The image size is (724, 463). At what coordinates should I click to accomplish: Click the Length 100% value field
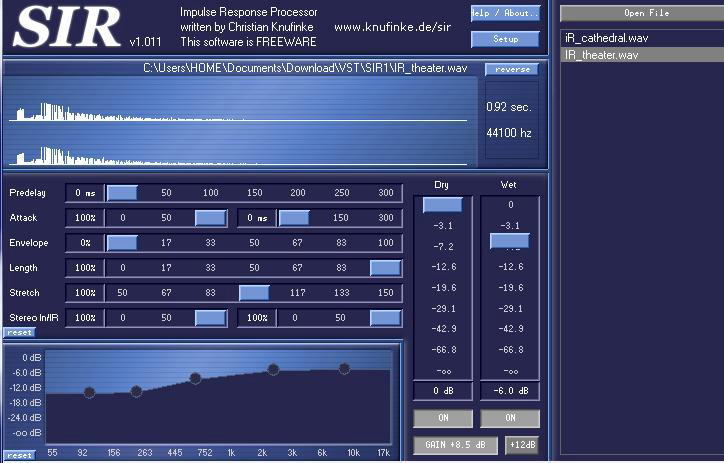pyautogui.click(x=85, y=268)
